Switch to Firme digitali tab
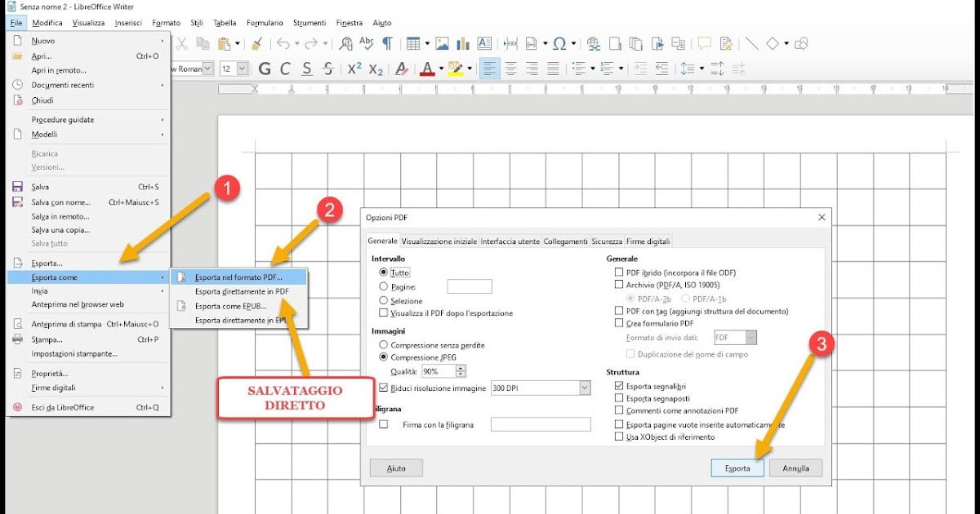This screenshot has width=980, height=514. click(x=648, y=241)
